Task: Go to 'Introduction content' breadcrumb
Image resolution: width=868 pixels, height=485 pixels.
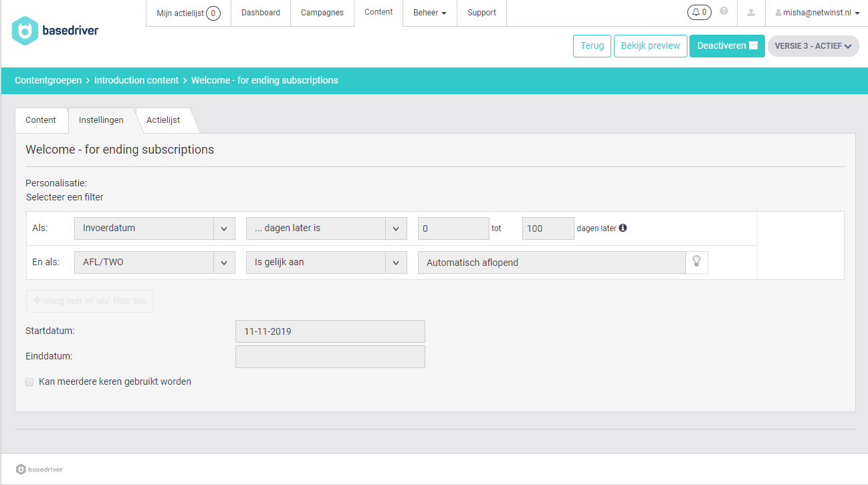Action: (136, 80)
